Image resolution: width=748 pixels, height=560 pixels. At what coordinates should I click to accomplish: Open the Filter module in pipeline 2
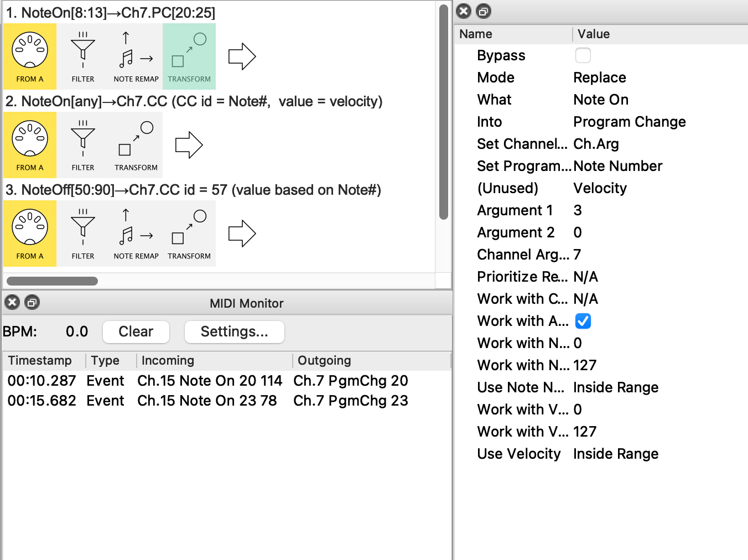83,144
